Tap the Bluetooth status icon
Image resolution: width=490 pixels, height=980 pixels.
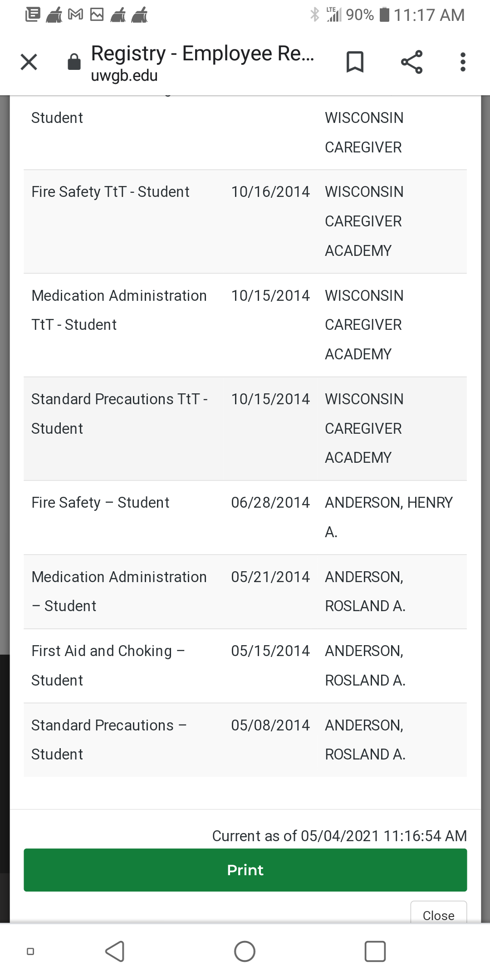[x=314, y=15]
